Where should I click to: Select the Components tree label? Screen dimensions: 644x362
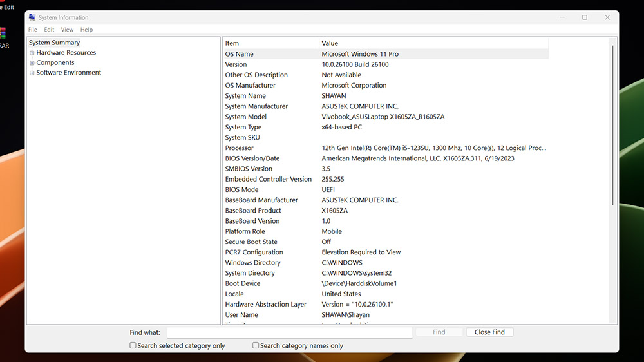(55, 62)
